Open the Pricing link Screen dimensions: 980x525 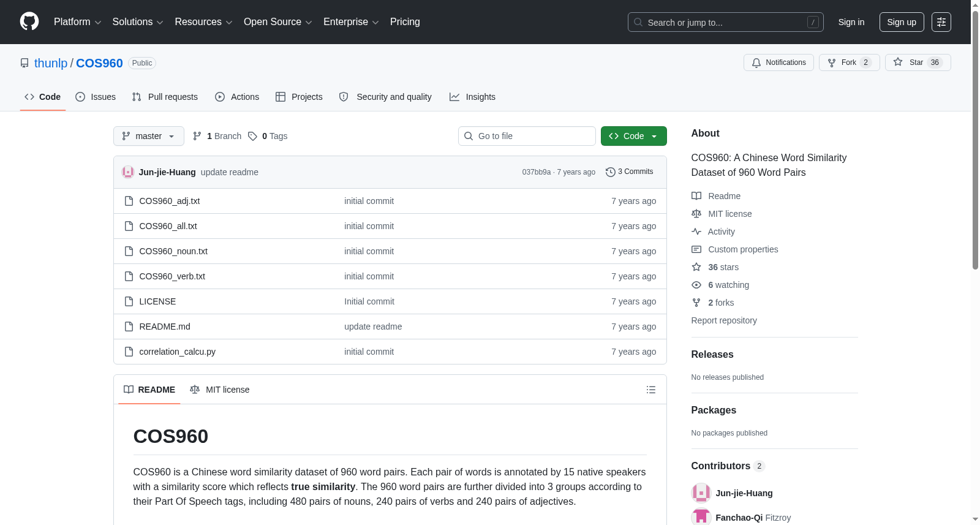(405, 22)
